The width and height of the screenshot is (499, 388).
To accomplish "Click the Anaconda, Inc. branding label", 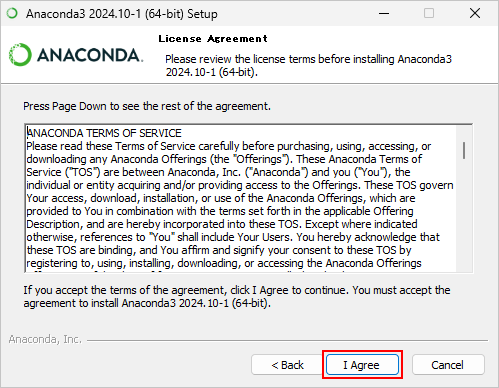I will (x=45, y=339).
